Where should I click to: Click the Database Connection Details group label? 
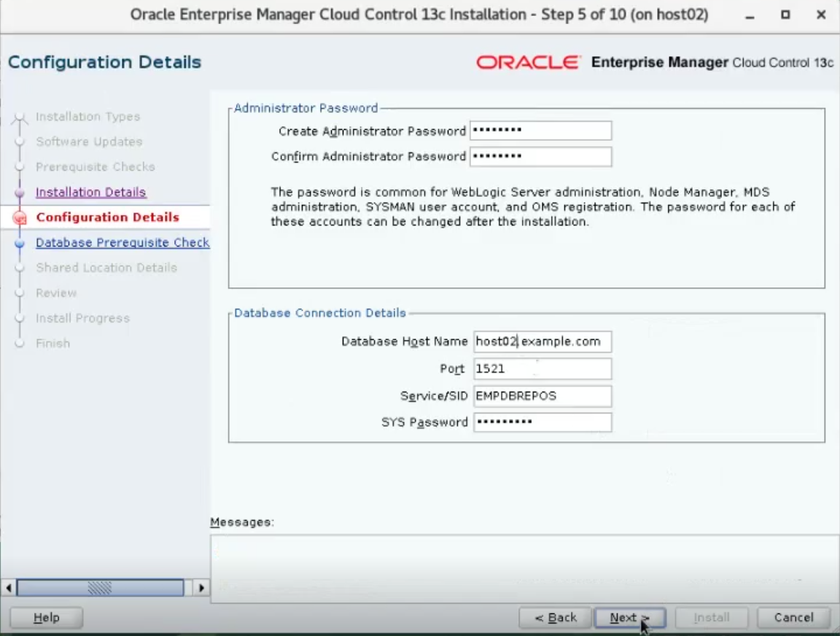[x=320, y=312]
